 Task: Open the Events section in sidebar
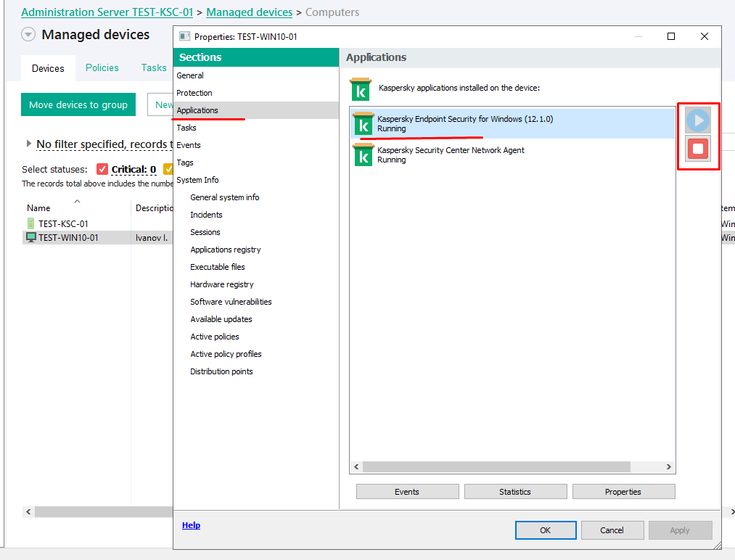256,145
